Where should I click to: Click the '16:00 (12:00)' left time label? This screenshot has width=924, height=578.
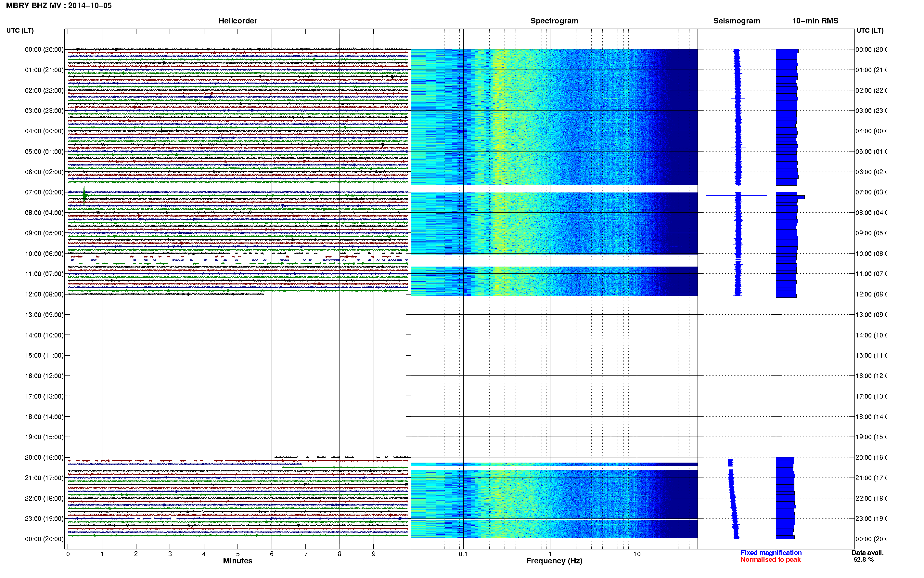(44, 376)
